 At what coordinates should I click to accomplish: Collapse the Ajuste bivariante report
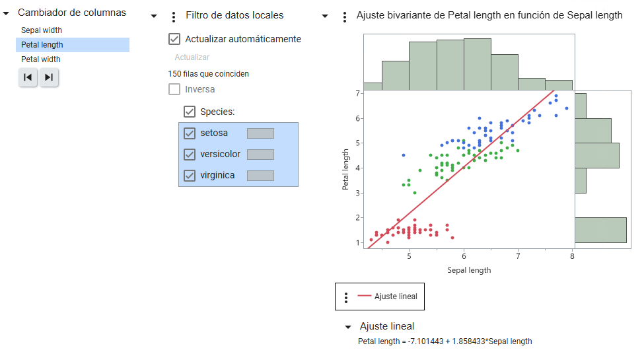(324, 16)
